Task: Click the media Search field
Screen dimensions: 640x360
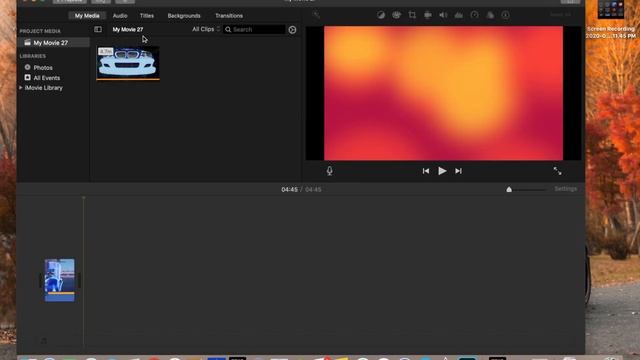Action: (254, 29)
